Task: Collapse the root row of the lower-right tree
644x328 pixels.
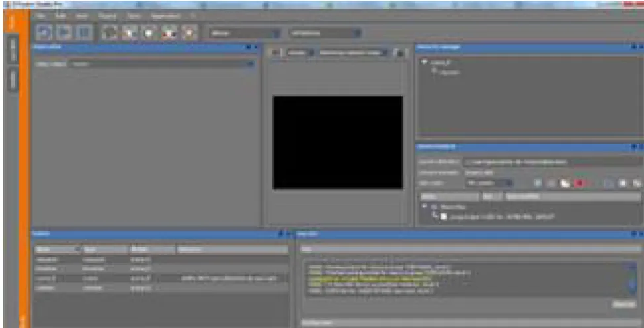Action: (x=424, y=206)
